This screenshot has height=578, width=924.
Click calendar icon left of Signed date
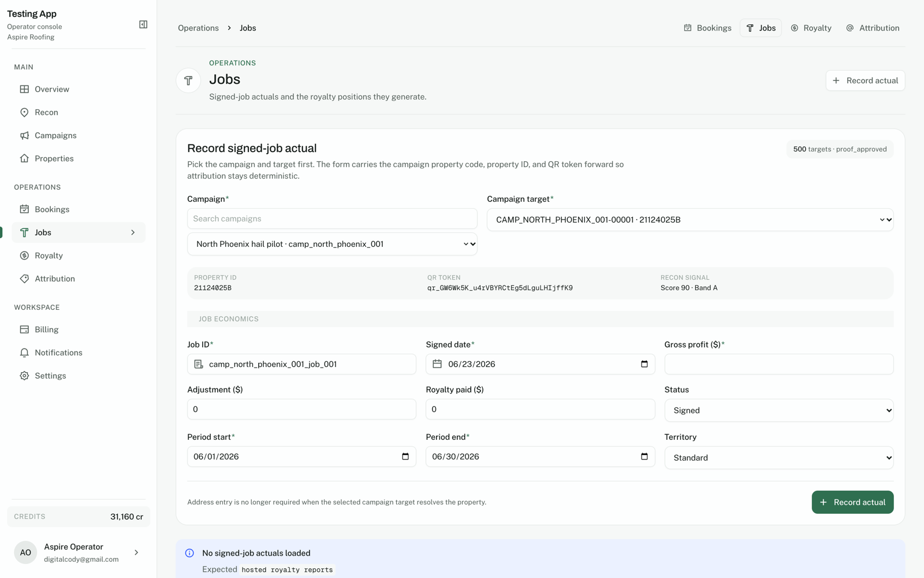(x=437, y=364)
